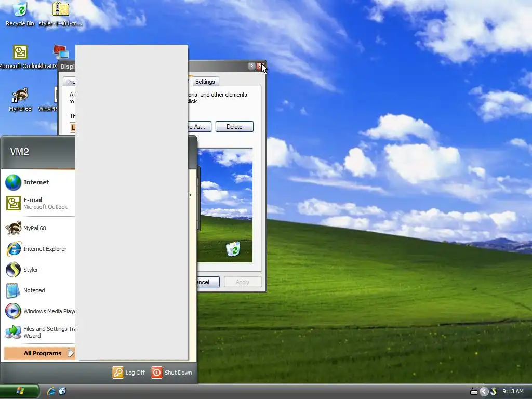
Task: Close the Display Properties dialog
Action: pos(260,66)
